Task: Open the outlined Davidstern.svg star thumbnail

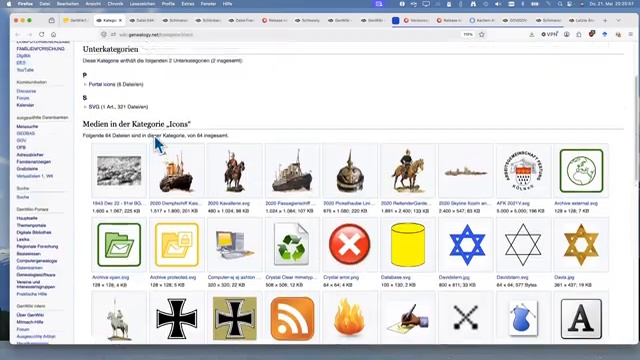Action: pos(523,244)
